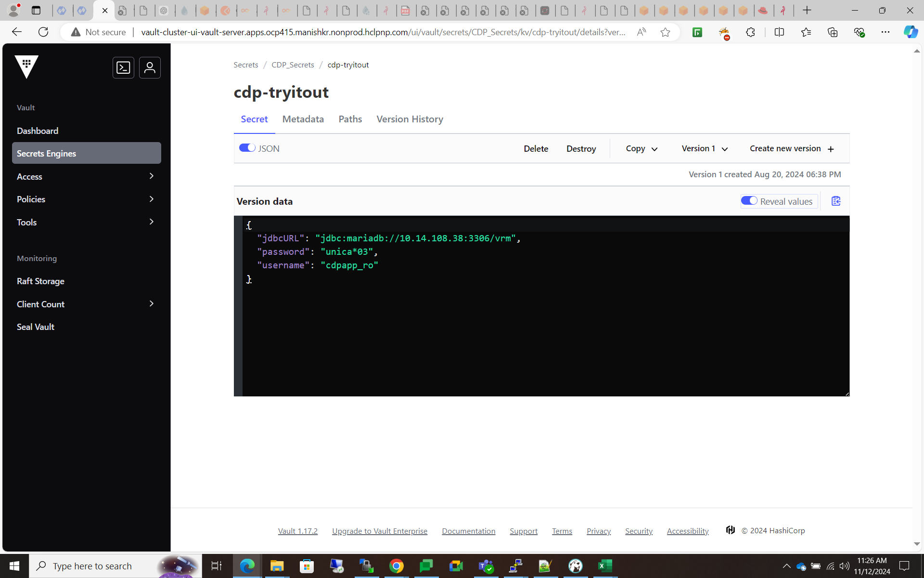Expand the Access sidebar section
The image size is (924, 578).
click(87, 176)
